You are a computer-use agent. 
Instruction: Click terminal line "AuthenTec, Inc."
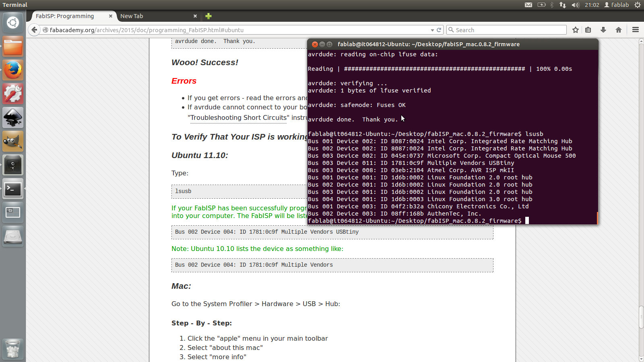394,214
